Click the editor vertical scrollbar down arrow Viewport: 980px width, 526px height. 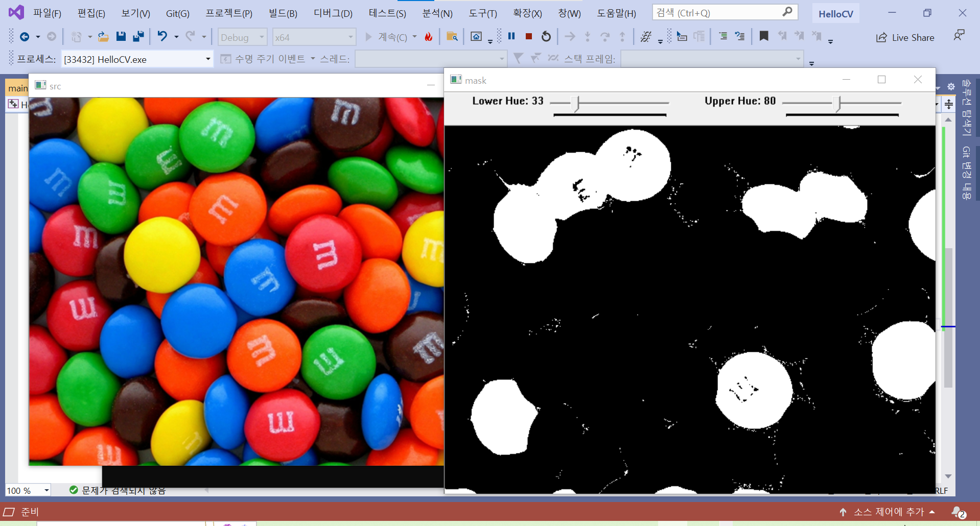coord(948,476)
